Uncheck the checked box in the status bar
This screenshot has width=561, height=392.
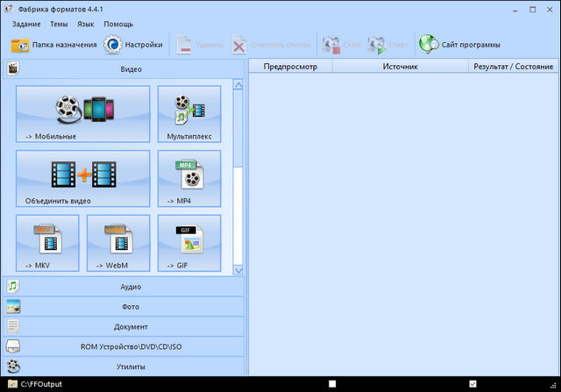point(473,384)
